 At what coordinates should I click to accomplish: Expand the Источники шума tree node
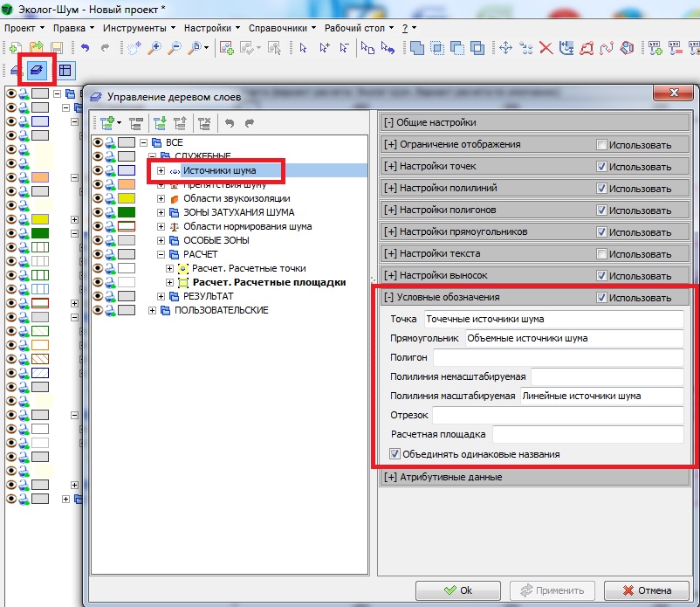point(161,170)
